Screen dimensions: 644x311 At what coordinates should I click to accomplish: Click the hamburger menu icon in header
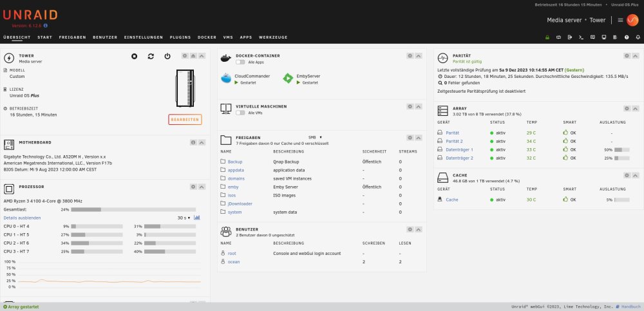click(x=621, y=20)
